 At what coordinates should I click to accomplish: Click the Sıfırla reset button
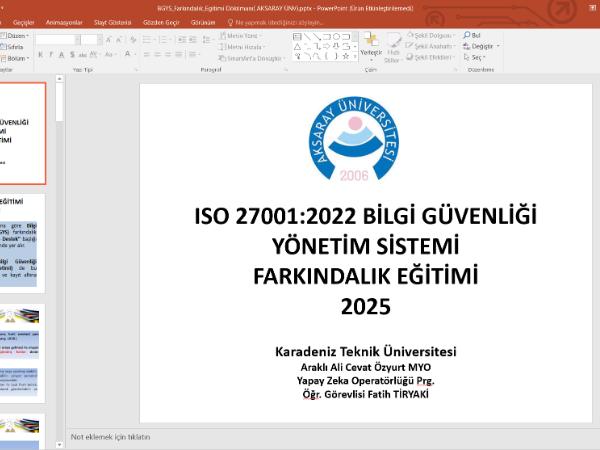click(12, 47)
